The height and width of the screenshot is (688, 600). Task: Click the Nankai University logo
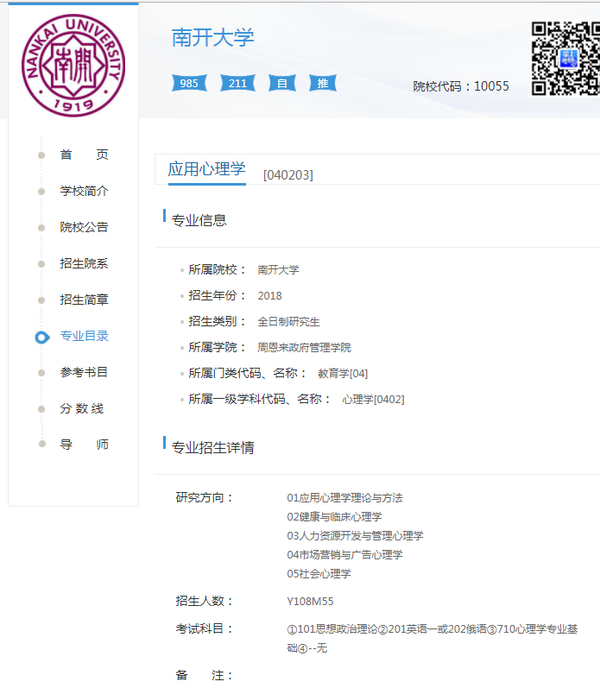(73, 65)
